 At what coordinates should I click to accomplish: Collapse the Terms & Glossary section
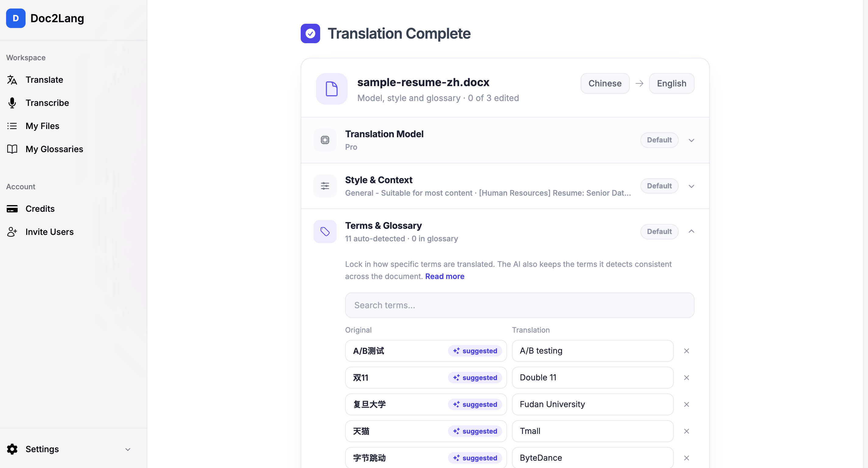coord(691,232)
